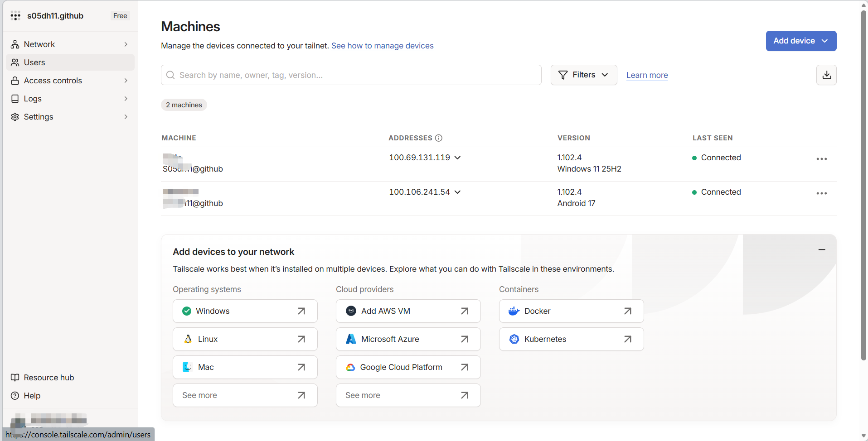Click the Network sidebar icon
The image size is (868, 441).
tap(15, 44)
